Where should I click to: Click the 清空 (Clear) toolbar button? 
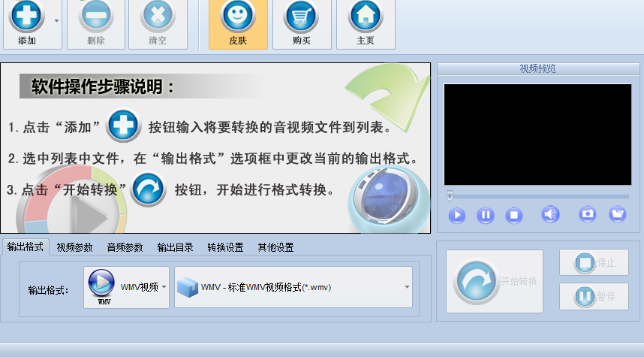[158, 24]
